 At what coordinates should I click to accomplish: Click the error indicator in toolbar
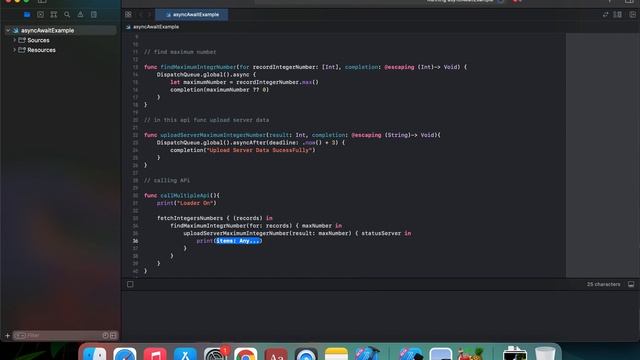click(517, 1)
